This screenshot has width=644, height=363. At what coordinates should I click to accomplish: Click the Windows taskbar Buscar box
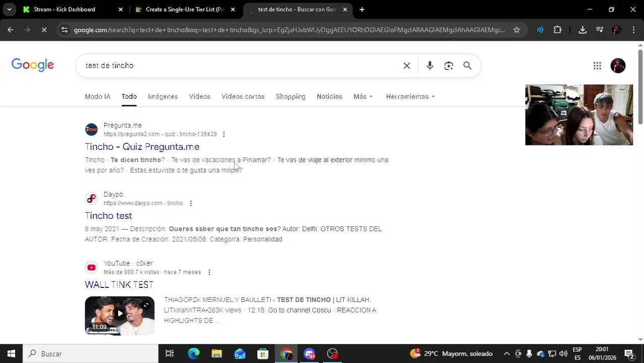pyautogui.click(x=91, y=353)
